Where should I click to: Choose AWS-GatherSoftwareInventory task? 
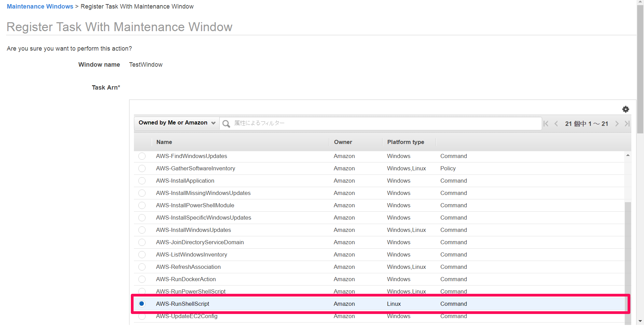142,168
